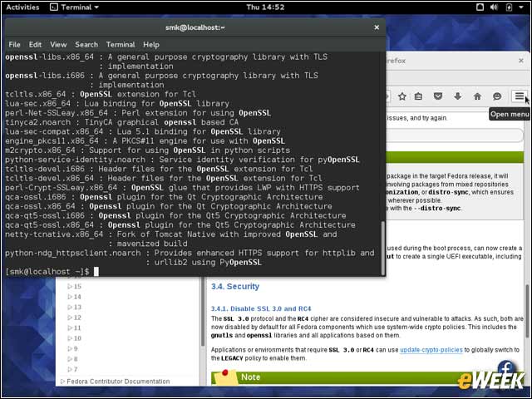This screenshot has width=532, height=399.
Task: Open the Firefox downloads arrow icon
Action: (x=458, y=96)
